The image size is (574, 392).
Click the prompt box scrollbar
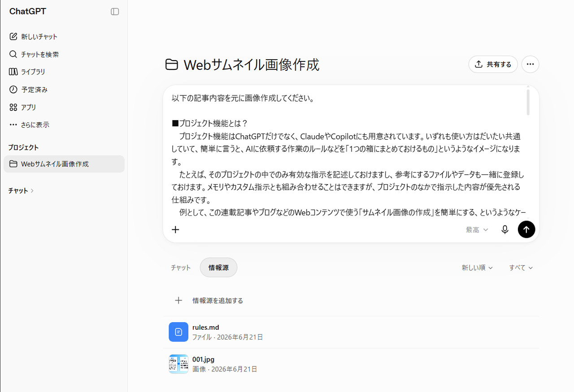(x=528, y=102)
